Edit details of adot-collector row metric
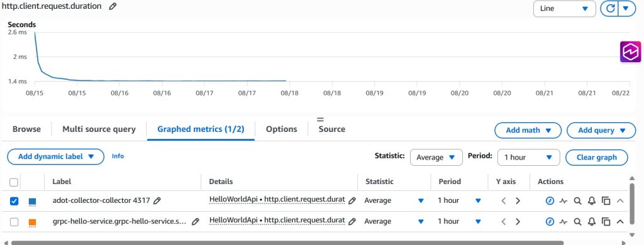Screen dimensions: 644x245 coord(352,200)
